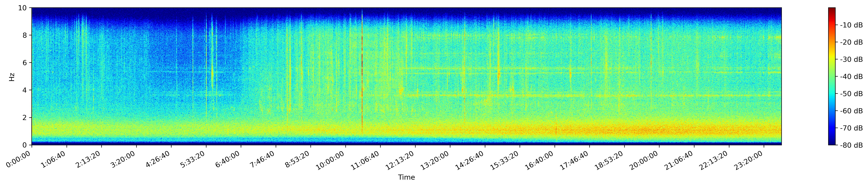Click the -40 dB colorbar label
The width and height of the screenshot is (868, 186).
coord(851,77)
